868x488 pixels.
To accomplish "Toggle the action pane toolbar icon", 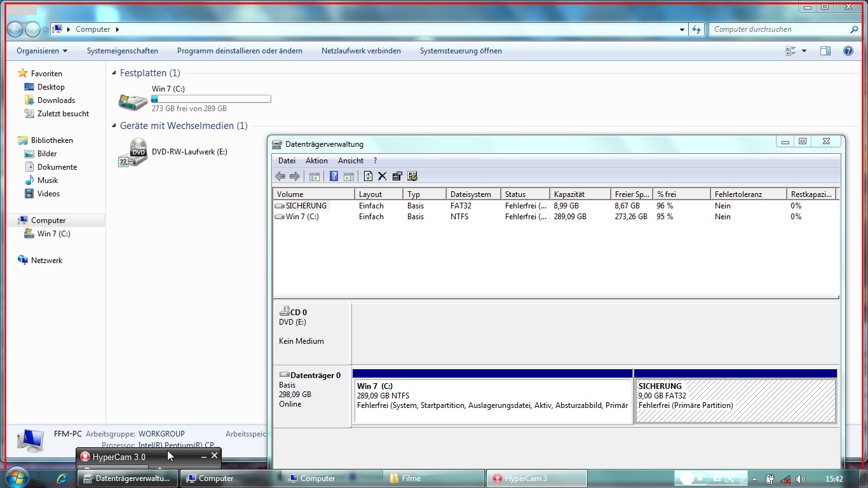I will pos(348,176).
